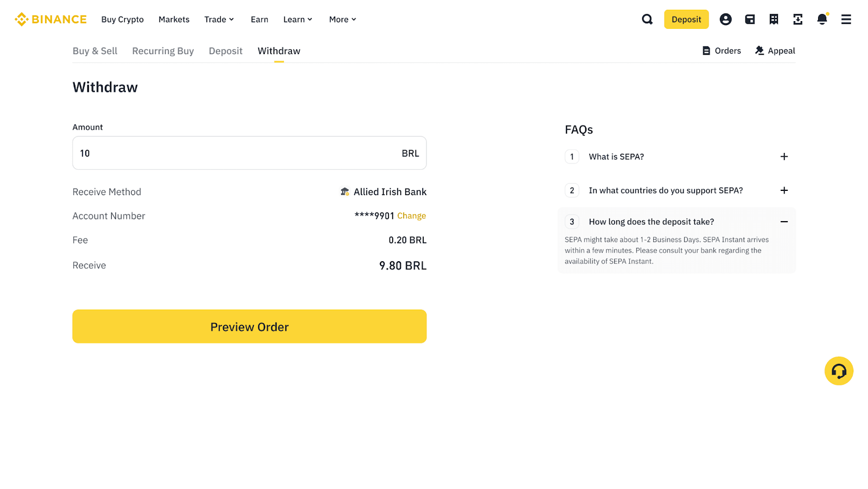Image resolution: width=868 pixels, height=489 pixels.
Task: Open the customer support headset chat
Action: click(839, 371)
